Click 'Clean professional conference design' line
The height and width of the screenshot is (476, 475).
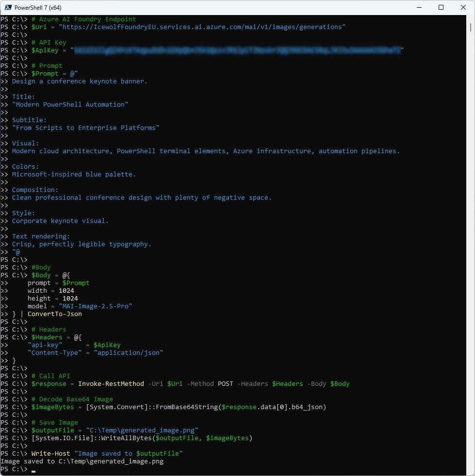[x=142, y=198]
